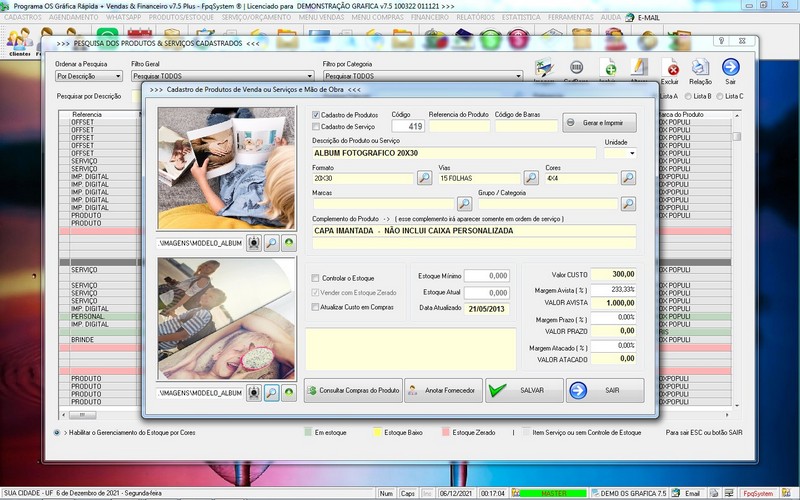This screenshot has height=500, width=800.
Task: Click the Descrição do Produto field
Action: [x=454, y=153]
